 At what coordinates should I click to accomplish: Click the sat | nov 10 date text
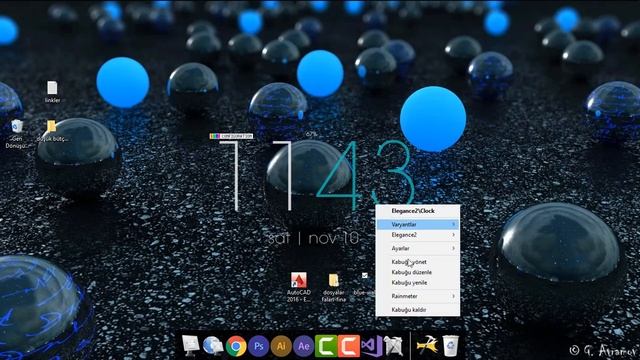pyautogui.click(x=313, y=238)
